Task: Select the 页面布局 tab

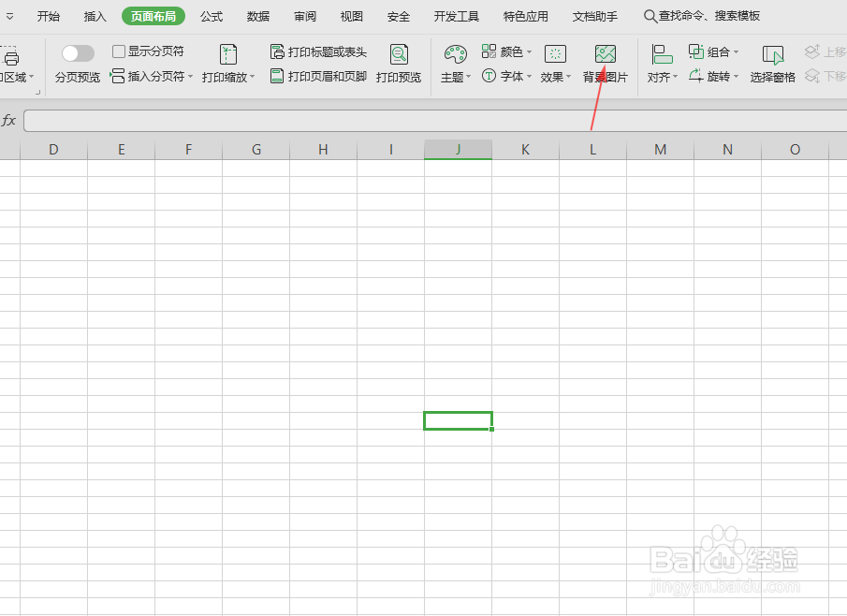Action: pos(153,16)
